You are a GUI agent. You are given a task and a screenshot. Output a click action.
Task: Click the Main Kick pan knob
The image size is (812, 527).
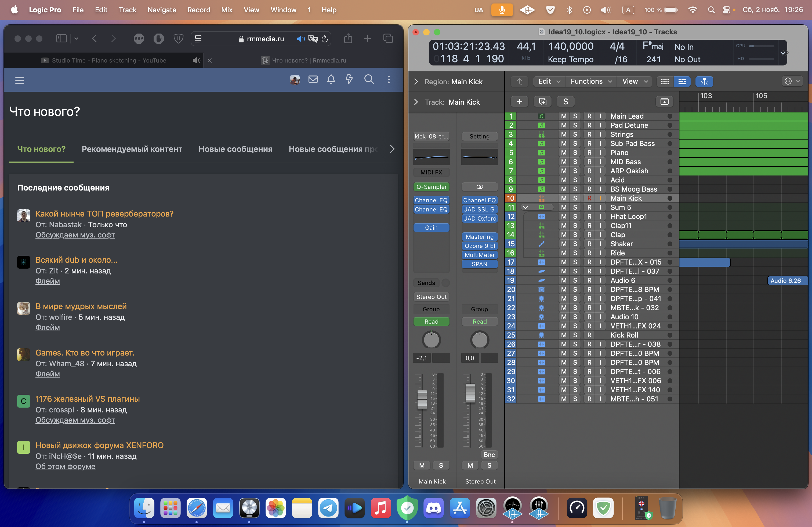point(431,340)
